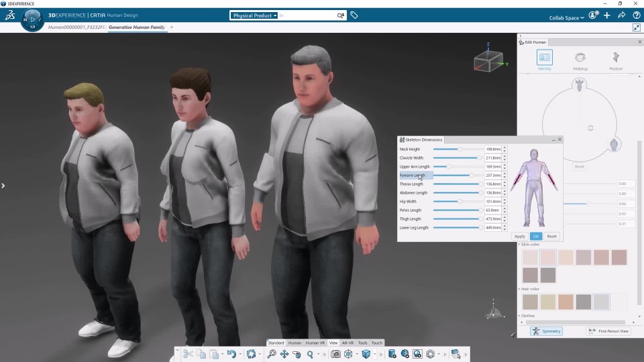
Task: Click the Cut scissors icon in bottom toolbar
Action: click(188, 354)
